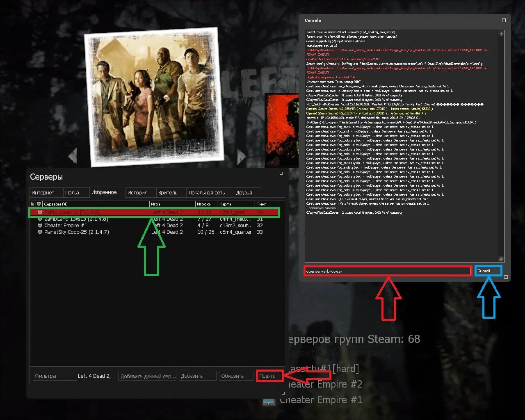Connect using the Подкл. button

[269, 376]
